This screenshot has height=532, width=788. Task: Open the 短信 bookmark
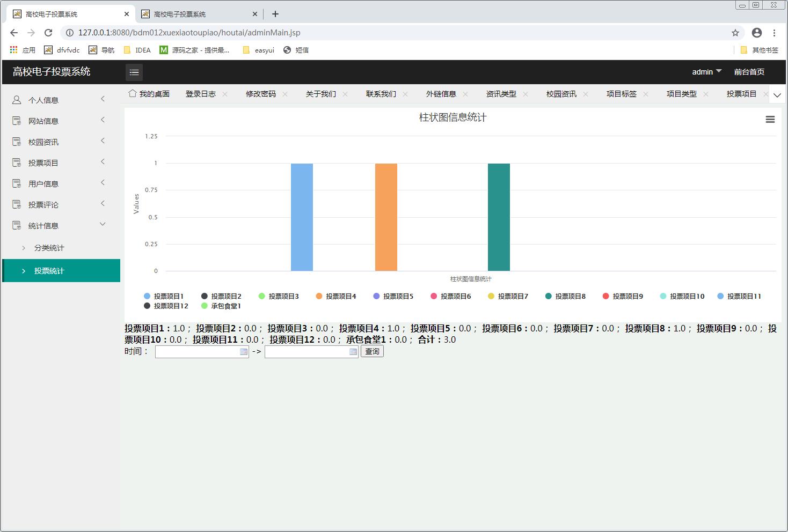pos(296,50)
